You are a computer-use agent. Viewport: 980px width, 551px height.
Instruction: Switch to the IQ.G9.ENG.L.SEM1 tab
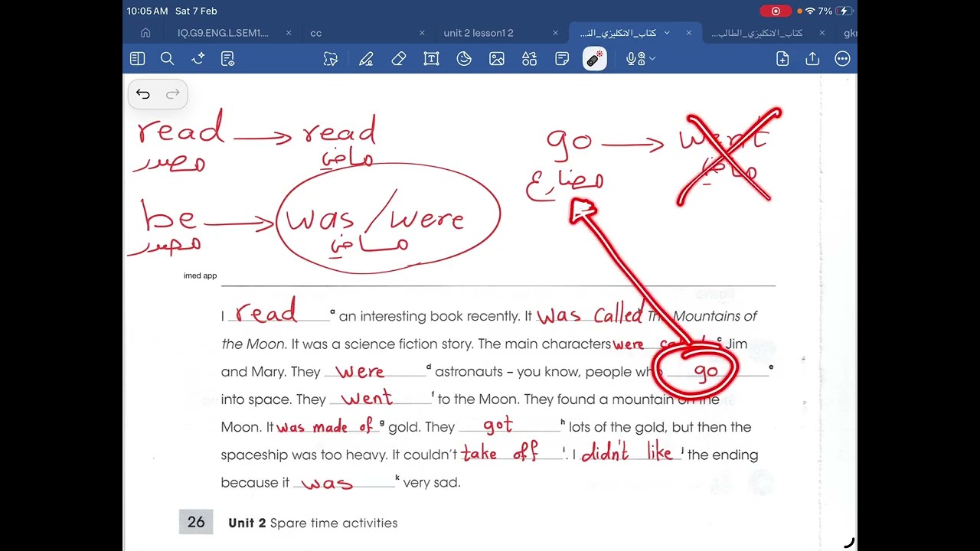click(223, 33)
